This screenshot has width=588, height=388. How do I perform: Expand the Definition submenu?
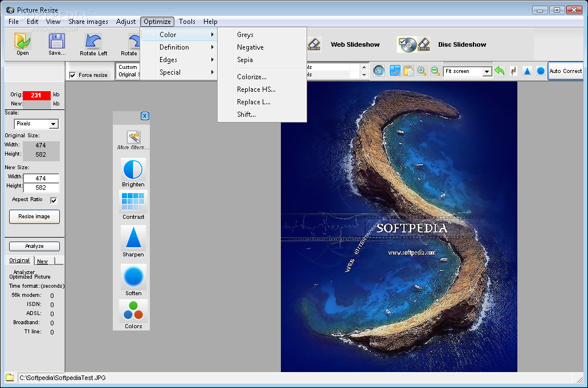coord(179,47)
